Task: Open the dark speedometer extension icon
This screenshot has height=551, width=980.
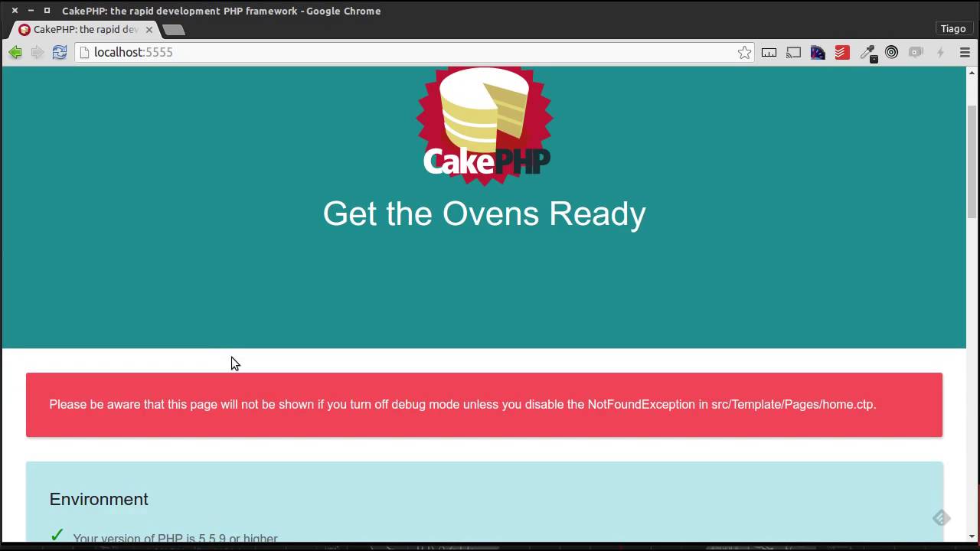Action: coord(818,52)
